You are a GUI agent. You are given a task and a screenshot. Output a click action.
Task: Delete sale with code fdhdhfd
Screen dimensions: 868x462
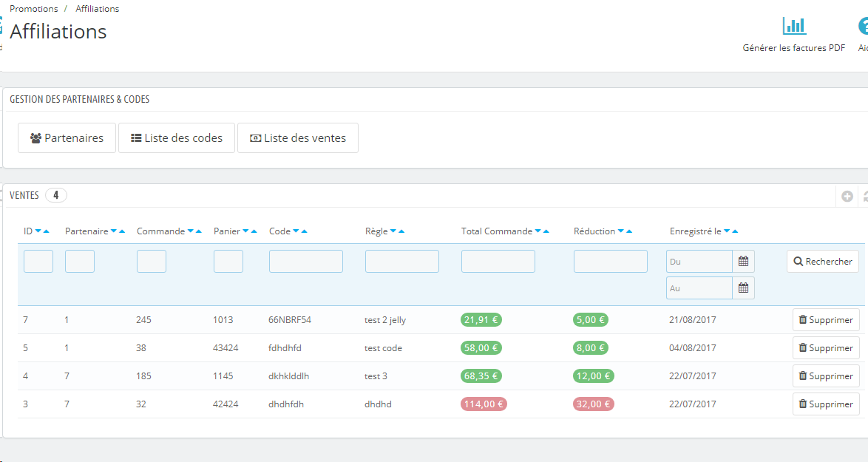pos(826,348)
